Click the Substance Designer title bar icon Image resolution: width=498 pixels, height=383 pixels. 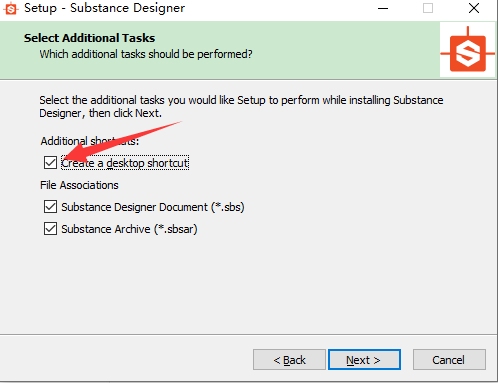(11, 8)
